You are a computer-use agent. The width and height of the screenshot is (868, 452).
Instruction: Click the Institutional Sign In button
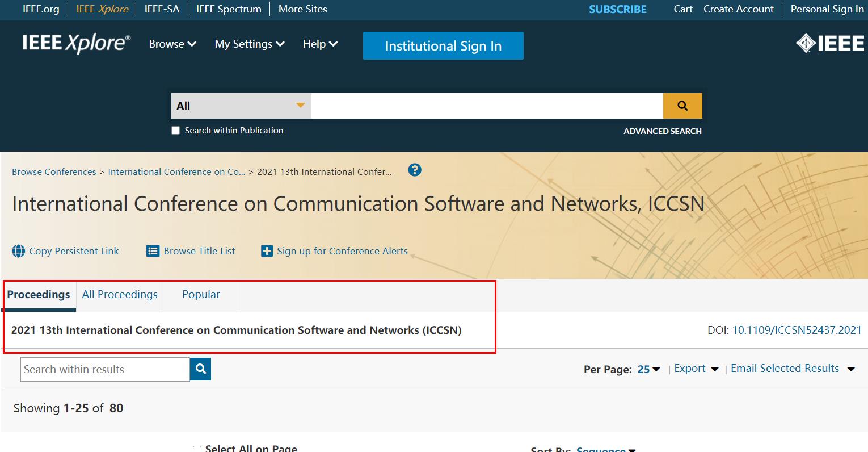443,46
